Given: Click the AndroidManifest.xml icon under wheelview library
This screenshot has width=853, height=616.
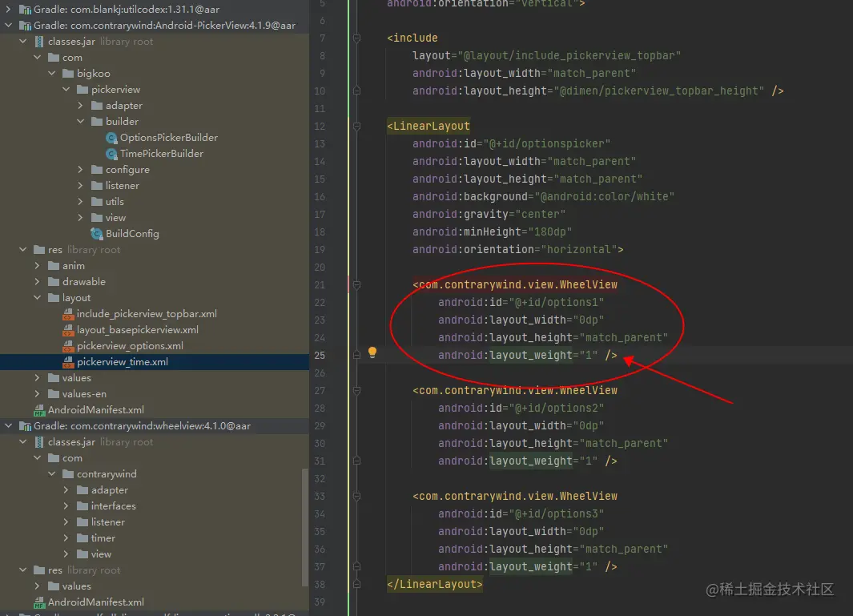Looking at the screenshot, I should pos(39,602).
